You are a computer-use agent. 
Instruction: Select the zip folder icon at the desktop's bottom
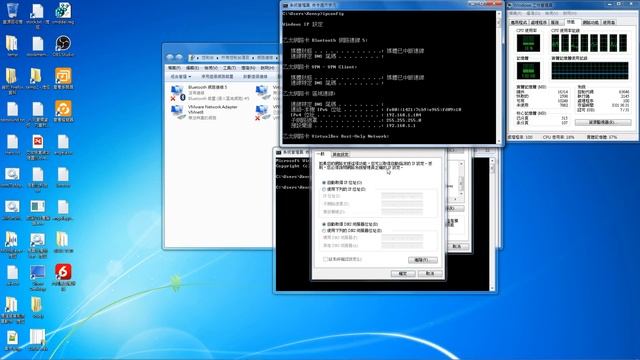point(37,338)
